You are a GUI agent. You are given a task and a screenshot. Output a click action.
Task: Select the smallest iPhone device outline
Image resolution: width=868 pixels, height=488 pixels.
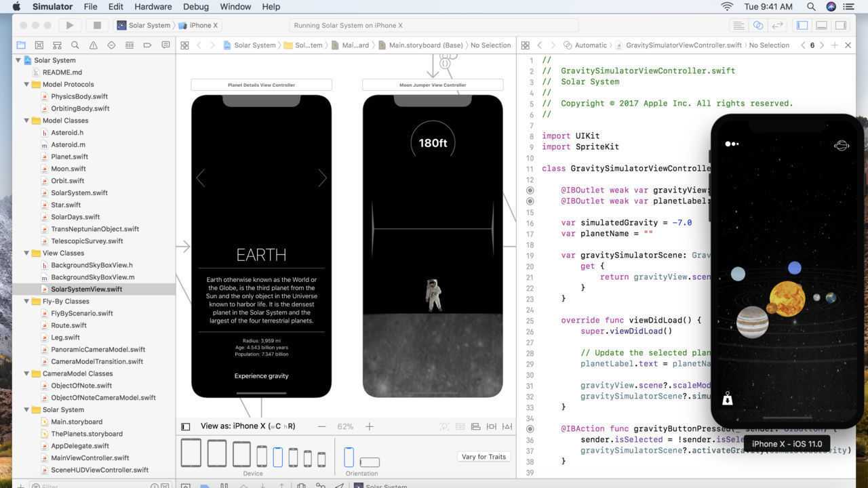tap(321, 459)
